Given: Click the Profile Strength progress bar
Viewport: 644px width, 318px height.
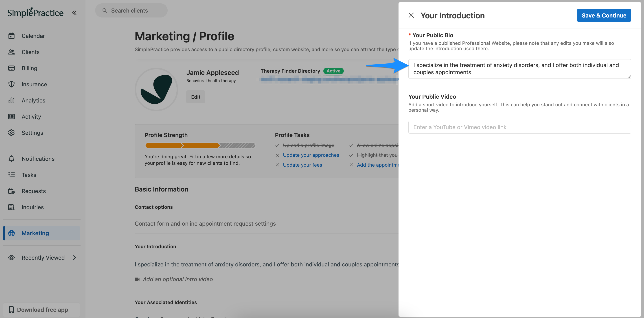Looking at the screenshot, I should pyautogui.click(x=200, y=145).
